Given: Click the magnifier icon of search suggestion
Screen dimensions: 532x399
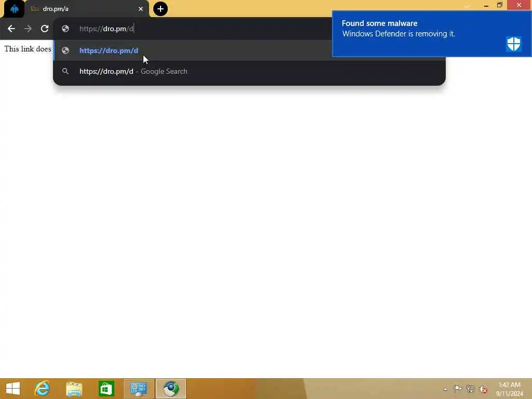Looking at the screenshot, I should [65, 71].
